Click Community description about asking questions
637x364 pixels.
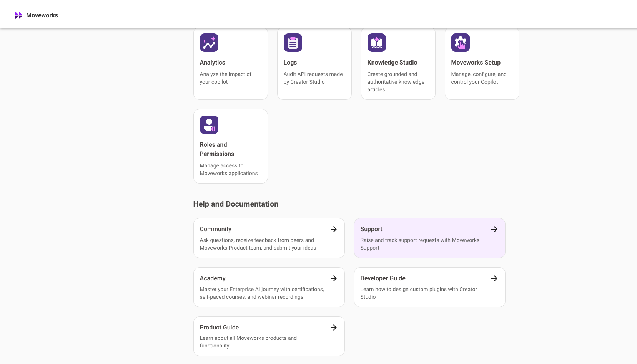pos(258,244)
